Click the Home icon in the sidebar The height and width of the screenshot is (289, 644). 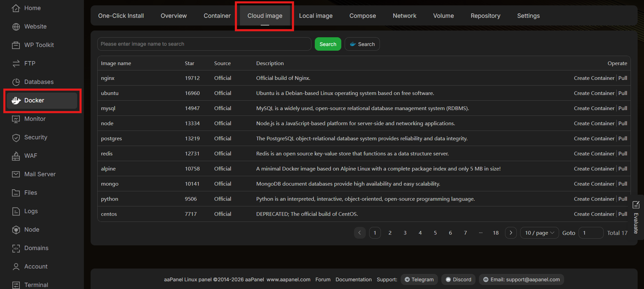(x=16, y=8)
